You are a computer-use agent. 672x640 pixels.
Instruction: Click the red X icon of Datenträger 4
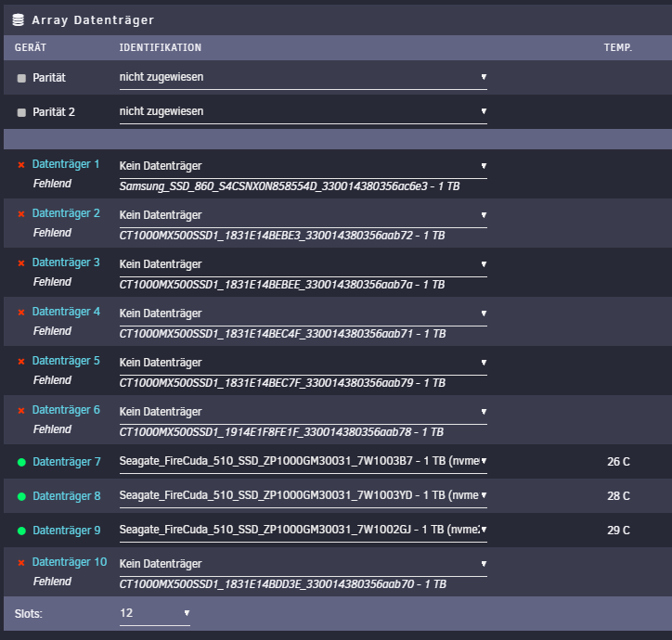21,313
